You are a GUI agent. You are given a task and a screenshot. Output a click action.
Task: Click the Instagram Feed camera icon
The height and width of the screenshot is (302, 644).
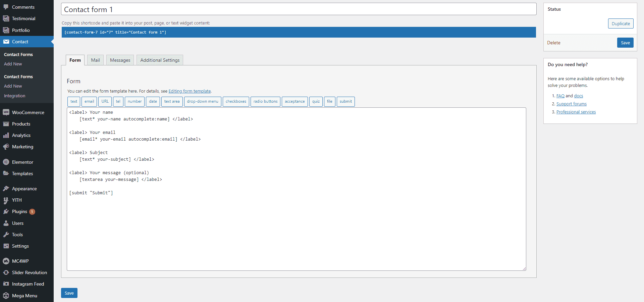pyautogui.click(x=6, y=284)
